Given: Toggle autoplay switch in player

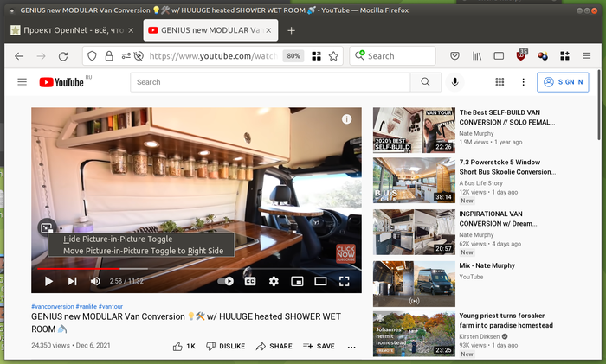Looking at the screenshot, I should click(226, 281).
